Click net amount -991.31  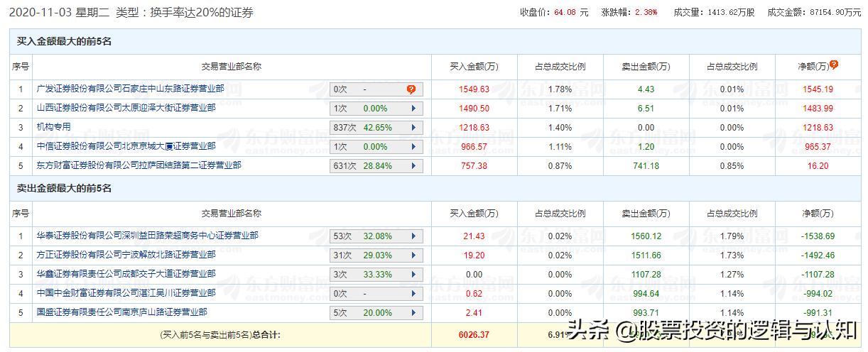[818, 313]
